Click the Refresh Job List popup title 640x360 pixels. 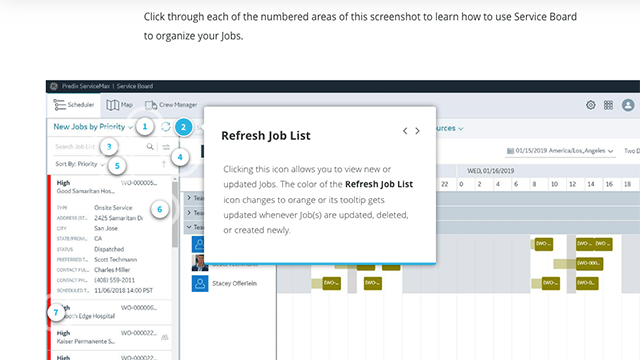(x=266, y=136)
